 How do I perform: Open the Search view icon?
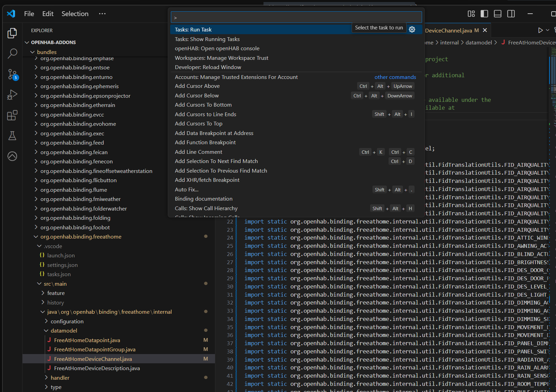pos(12,53)
